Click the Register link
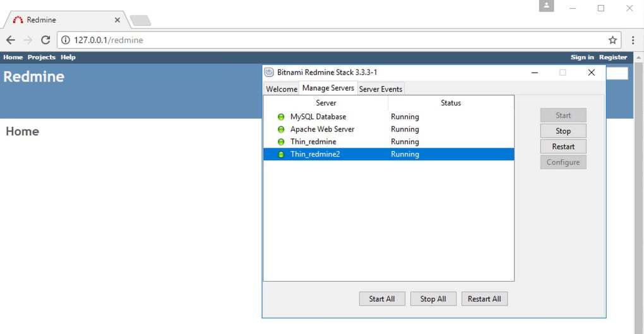This screenshot has width=644, height=334. click(x=613, y=57)
